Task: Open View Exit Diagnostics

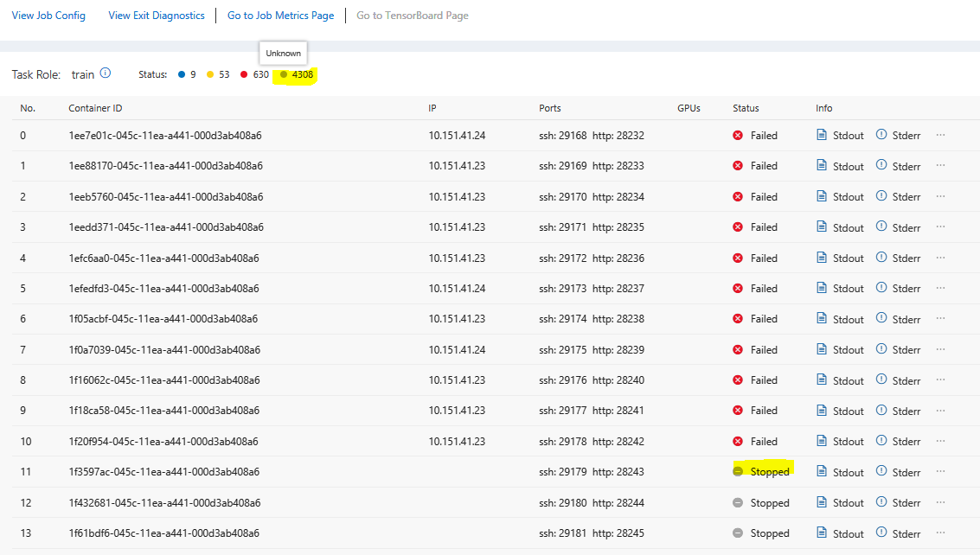Action: click(x=157, y=16)
